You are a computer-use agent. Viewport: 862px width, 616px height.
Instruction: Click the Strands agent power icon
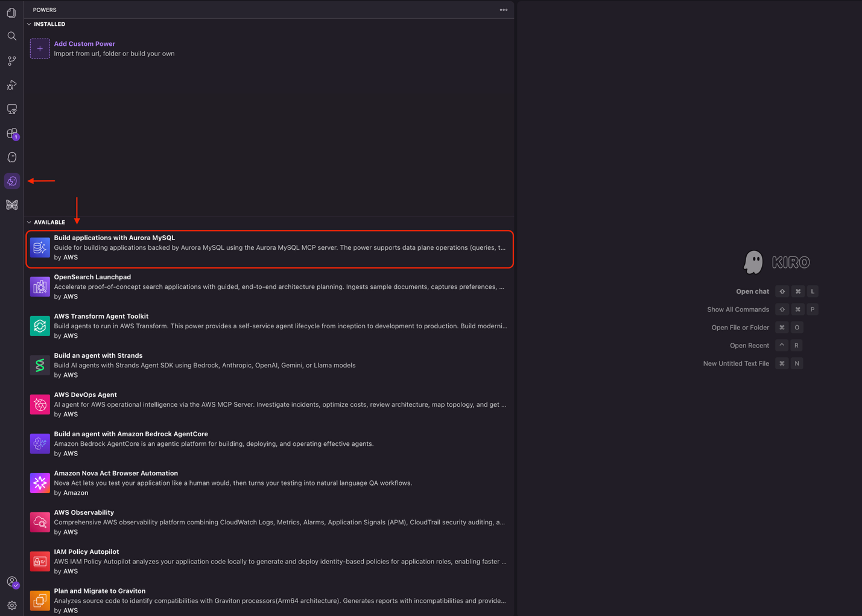[40, 365]
